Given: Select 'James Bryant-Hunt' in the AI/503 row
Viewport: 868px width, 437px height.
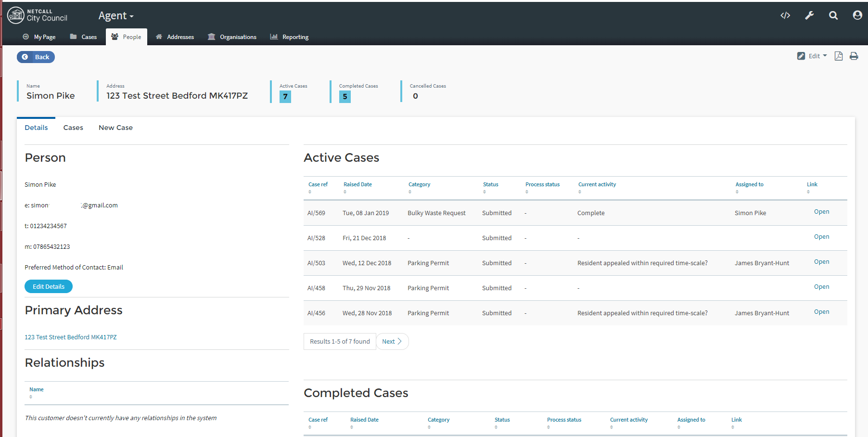Looking at the screenshot, I should (x=762, y=263).
